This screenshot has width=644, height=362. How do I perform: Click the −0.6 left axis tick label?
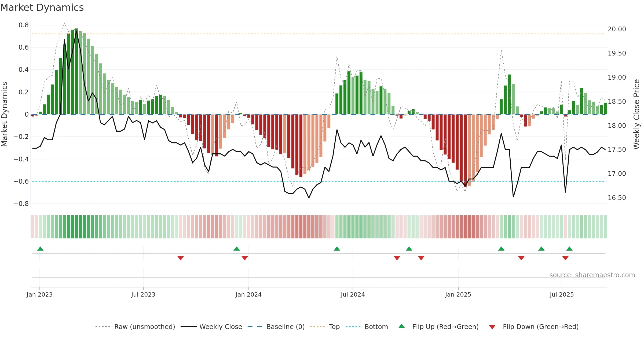coord(21,182)
